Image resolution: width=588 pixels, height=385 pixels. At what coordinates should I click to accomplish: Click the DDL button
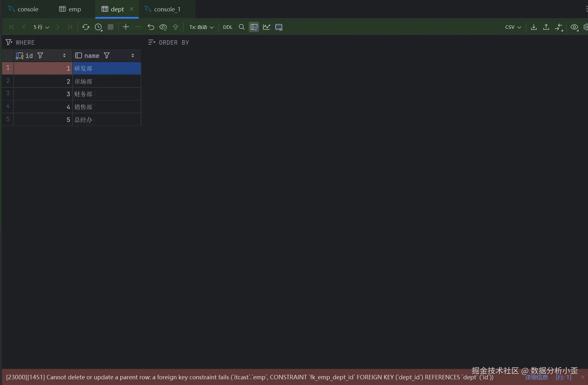point(228,27)
